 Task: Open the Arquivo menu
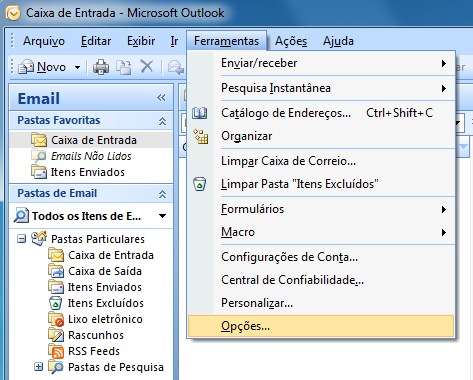[x=44, y=41]
